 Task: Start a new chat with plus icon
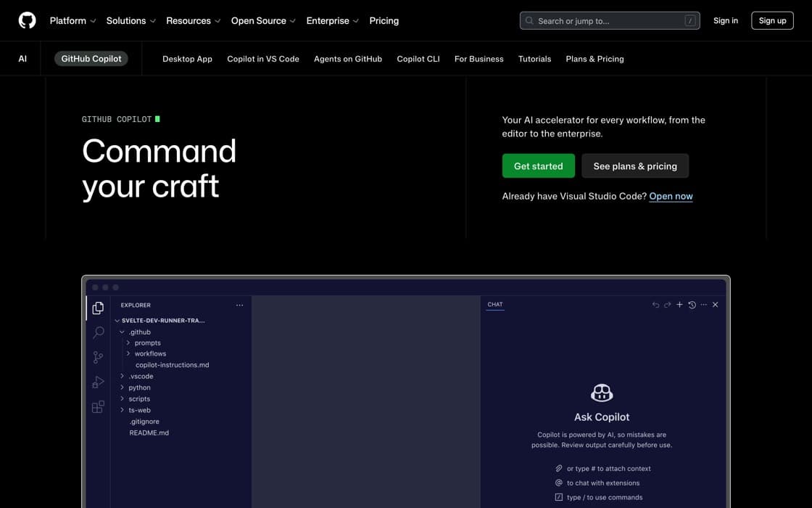point(679,305)
